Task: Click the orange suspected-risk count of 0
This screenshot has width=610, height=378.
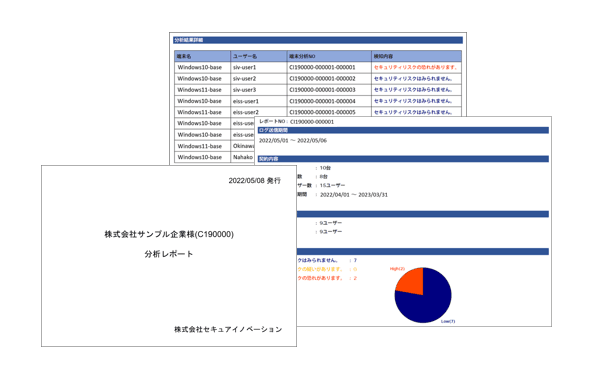Action: (355, 269)
